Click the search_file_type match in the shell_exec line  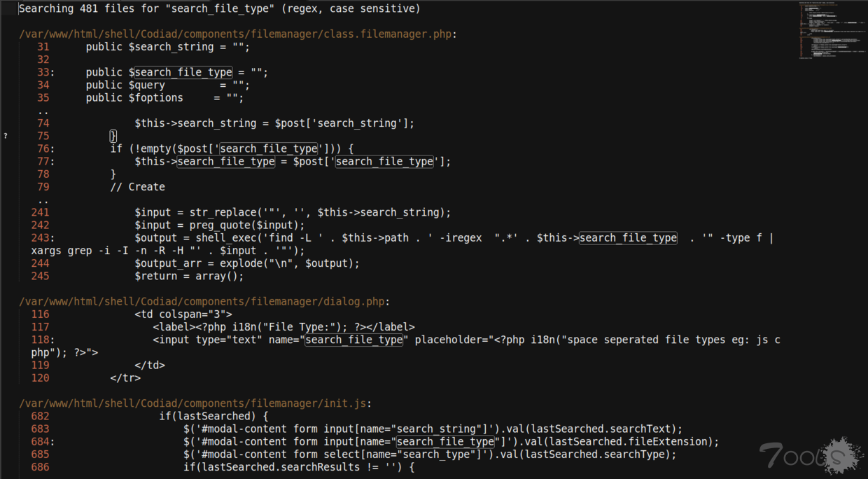pyautogui.click(x=628, y=238)
